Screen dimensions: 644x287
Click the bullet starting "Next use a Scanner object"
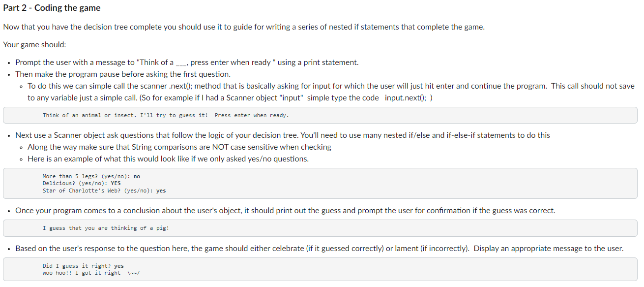283,135
